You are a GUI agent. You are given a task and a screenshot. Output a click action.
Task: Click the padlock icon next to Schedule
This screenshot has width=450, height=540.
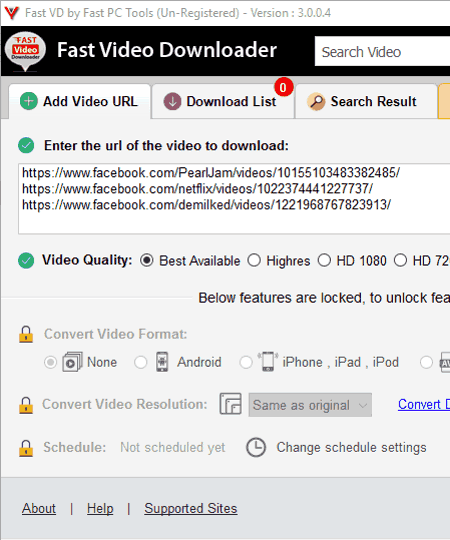(26, 448)
